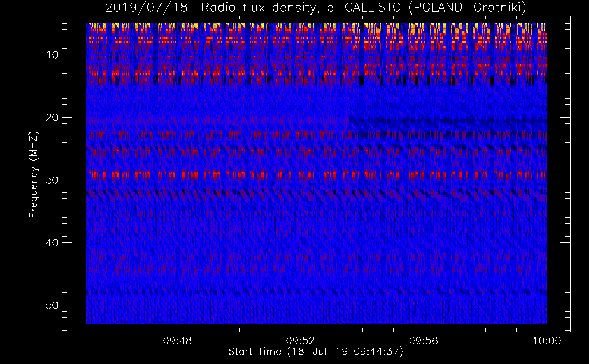This screenshot has height=364, width=589.
Task: Click the plot title 'Radio flux density, e-CALLISTO'
Action: click(301, 8)
